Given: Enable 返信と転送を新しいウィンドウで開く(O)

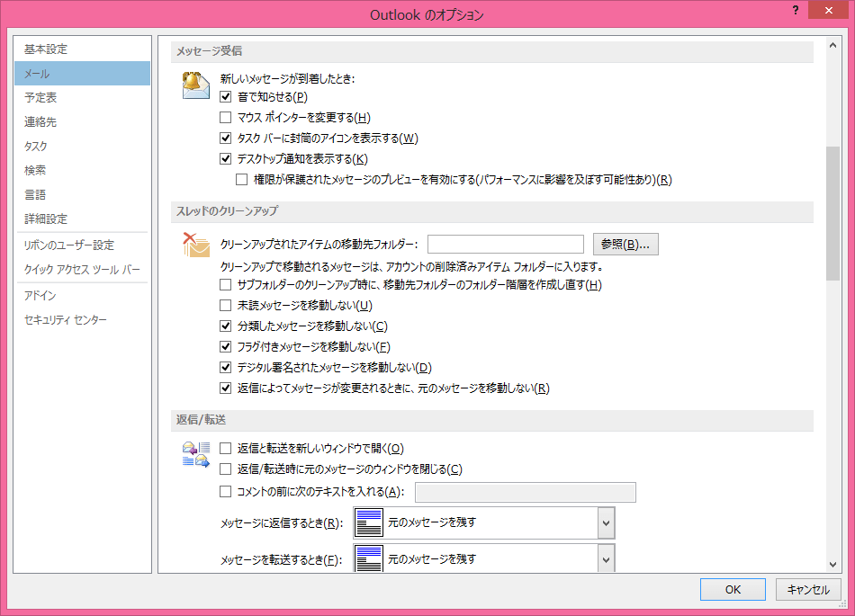Looking at the screenshot, I should click(x=225, y=449).
